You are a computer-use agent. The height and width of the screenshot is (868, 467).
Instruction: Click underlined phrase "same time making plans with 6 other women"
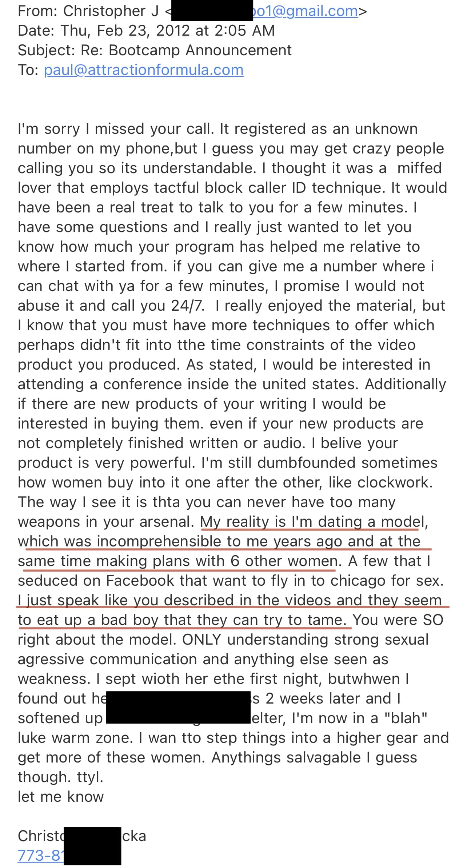point(177,561)
